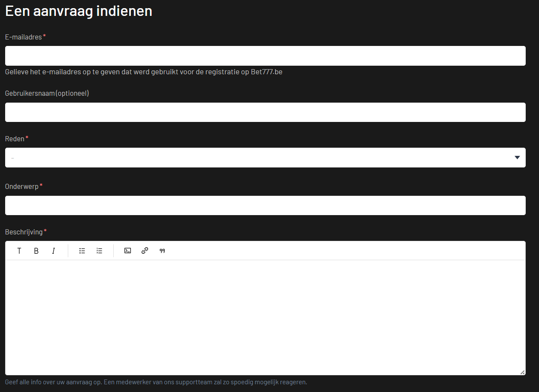Toggle italic formatting in description editor

click(54, 251)
